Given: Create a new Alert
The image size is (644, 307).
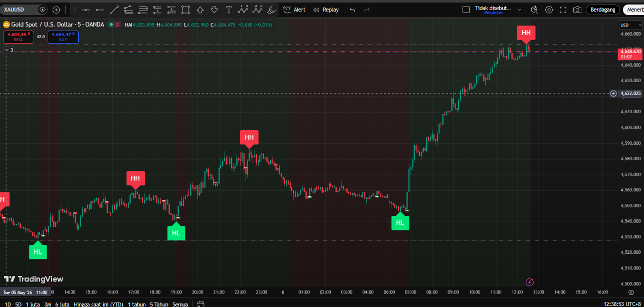Looking at the screenshot, I should click(294, 10).
